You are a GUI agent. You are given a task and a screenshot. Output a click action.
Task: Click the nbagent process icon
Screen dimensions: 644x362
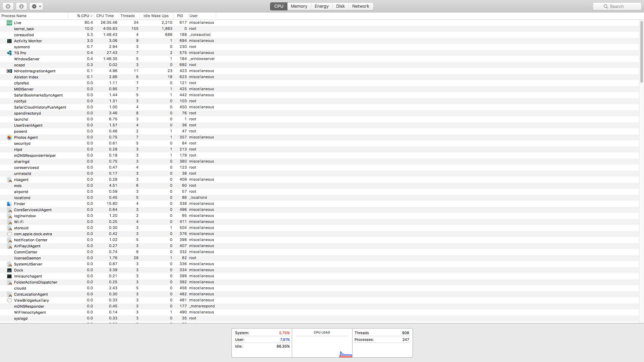9,180
